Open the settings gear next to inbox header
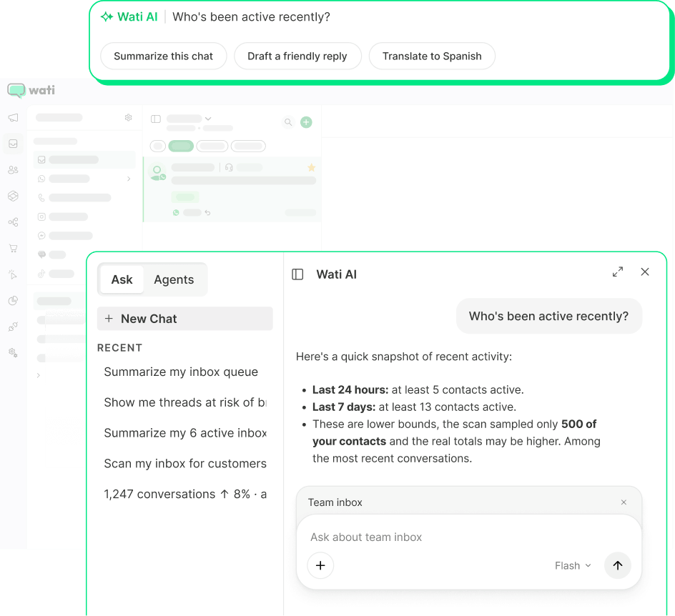The image size is (675, 616). click(128, 117)
